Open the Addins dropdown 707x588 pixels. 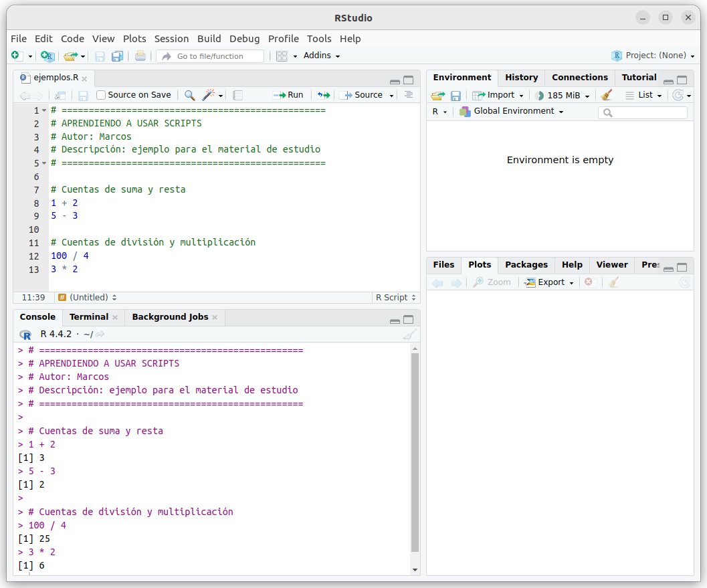[322, 56]
